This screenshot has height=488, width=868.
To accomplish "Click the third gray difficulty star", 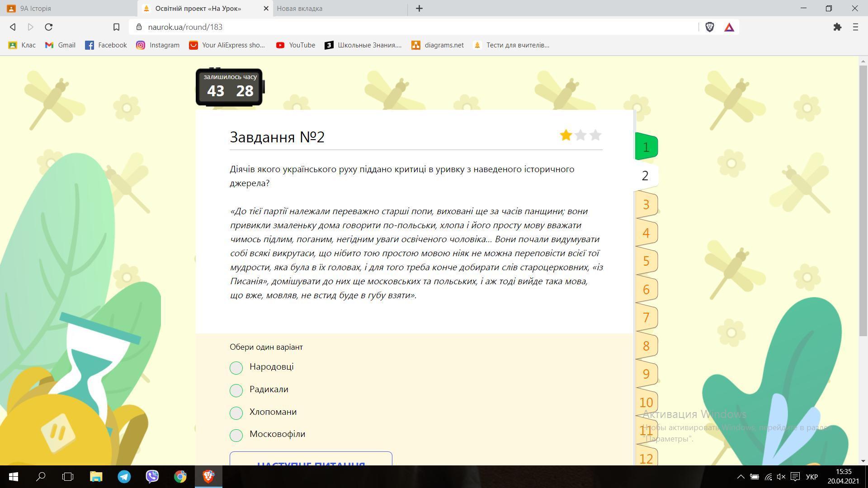I will point(595,135).
